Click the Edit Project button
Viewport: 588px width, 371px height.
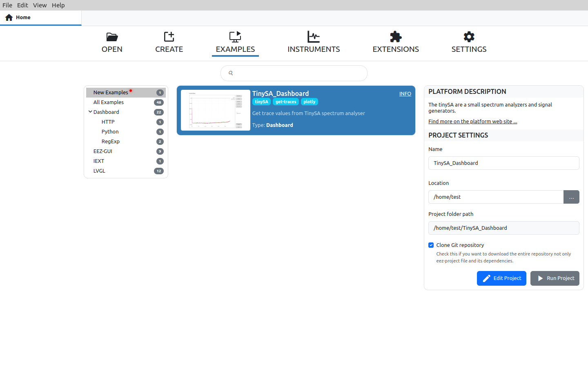tap(501, 278)
